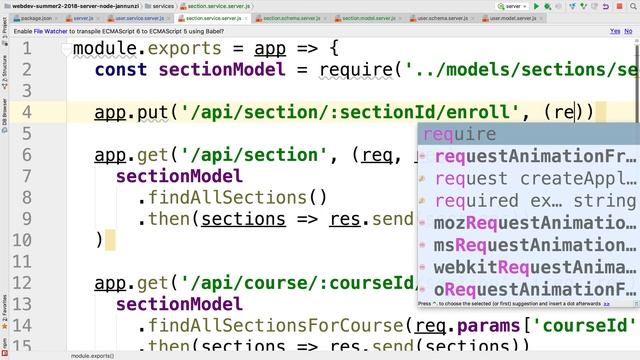Select the webkitRequestAnima… suggestion
The image size is (640, 360).
(529, 267)
